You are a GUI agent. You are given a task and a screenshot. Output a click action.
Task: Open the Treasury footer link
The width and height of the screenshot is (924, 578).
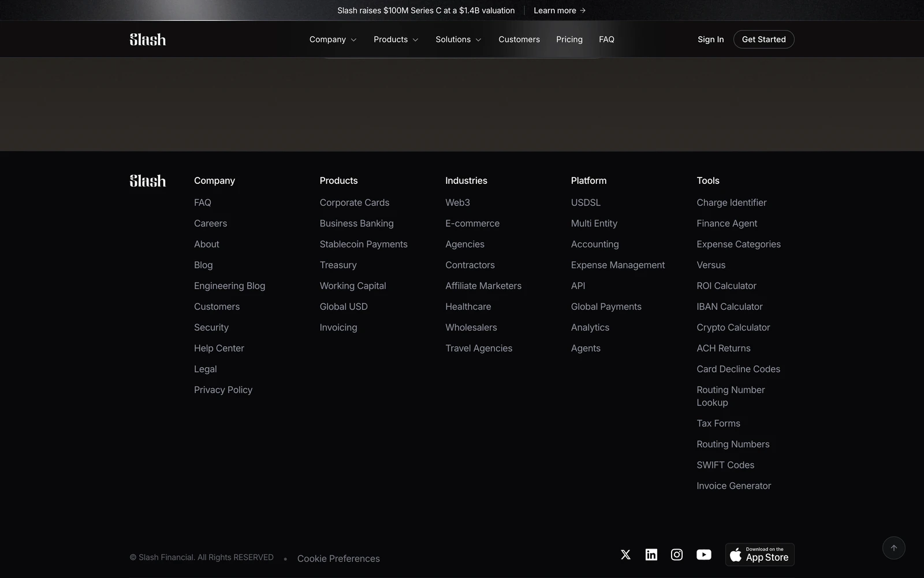click(338, 265)
